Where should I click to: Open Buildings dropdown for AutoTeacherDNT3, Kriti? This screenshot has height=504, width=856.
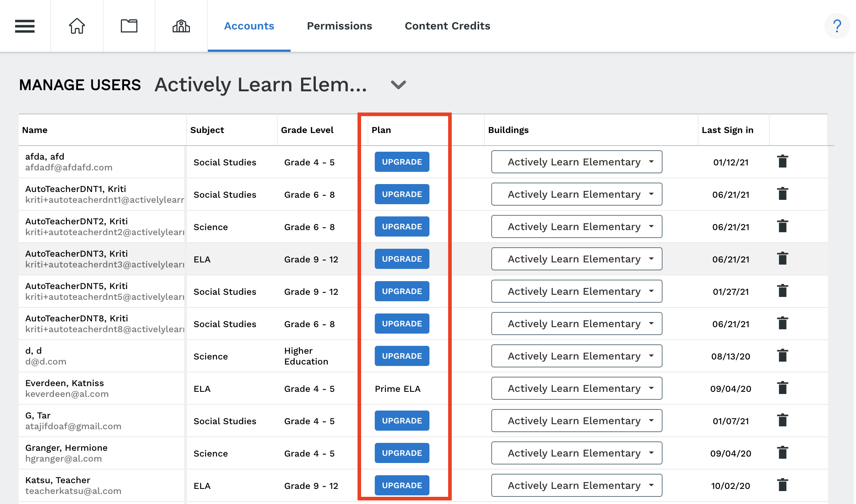pyautogui.click(x=577, y=259)
